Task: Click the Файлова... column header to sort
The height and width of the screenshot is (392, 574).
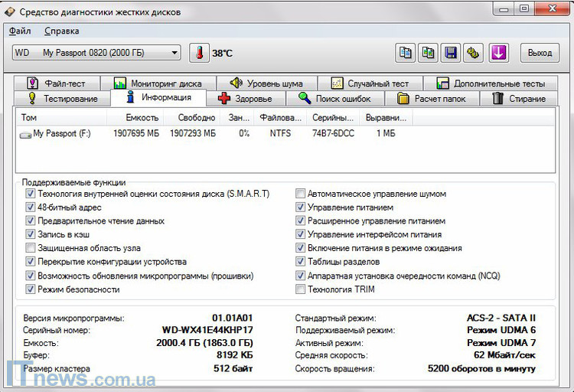Action: (280, 118)
